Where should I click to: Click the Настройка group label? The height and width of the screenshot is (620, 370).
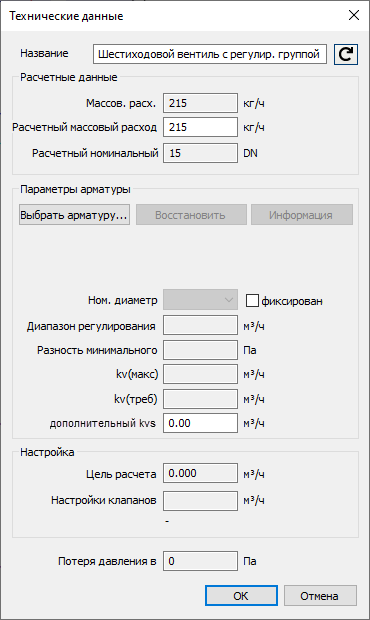47,452
